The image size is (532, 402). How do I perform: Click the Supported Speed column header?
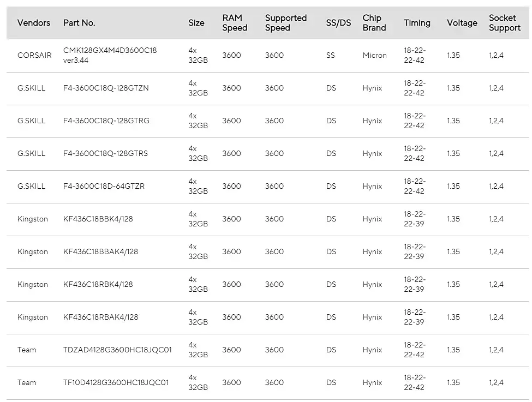[x=286, y=23]
